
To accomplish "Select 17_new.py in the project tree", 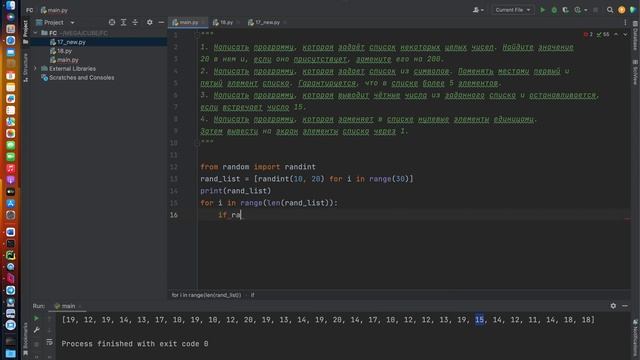I will 71,42.
